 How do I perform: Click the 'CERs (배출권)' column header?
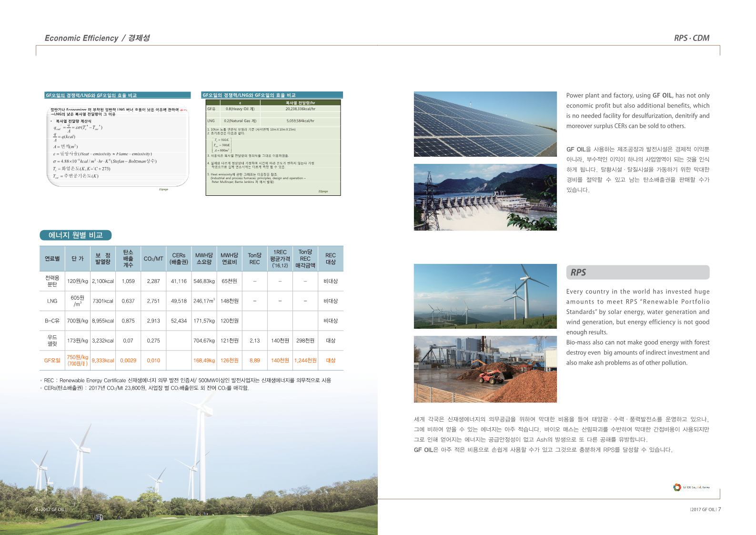179,259
